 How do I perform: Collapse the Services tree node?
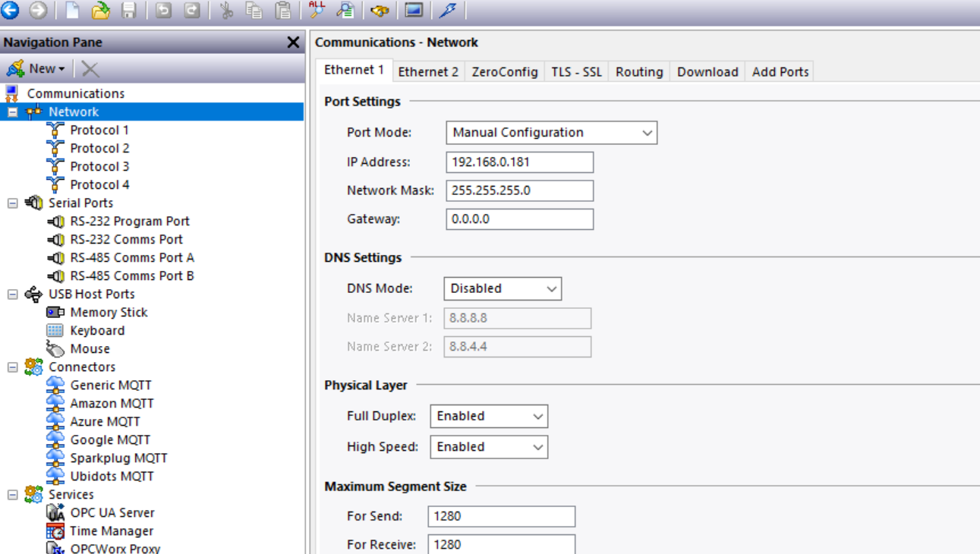[x=12, y=494]
